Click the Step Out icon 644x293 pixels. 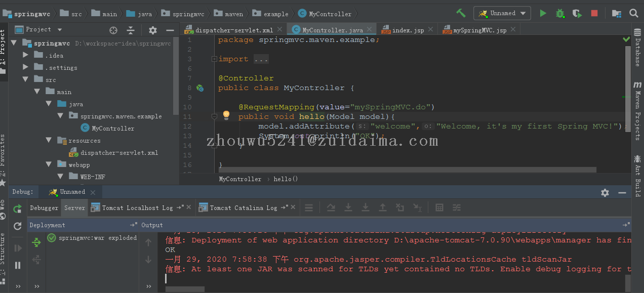click(x=383, y=207)
